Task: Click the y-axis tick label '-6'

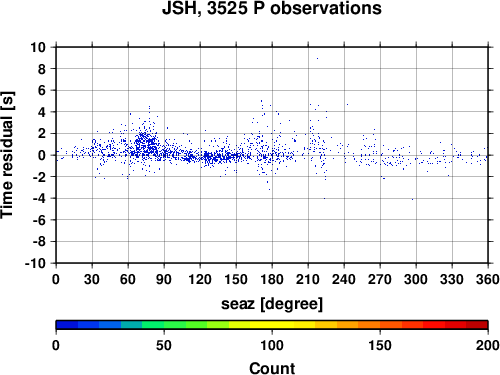Action: coord(39,220)
